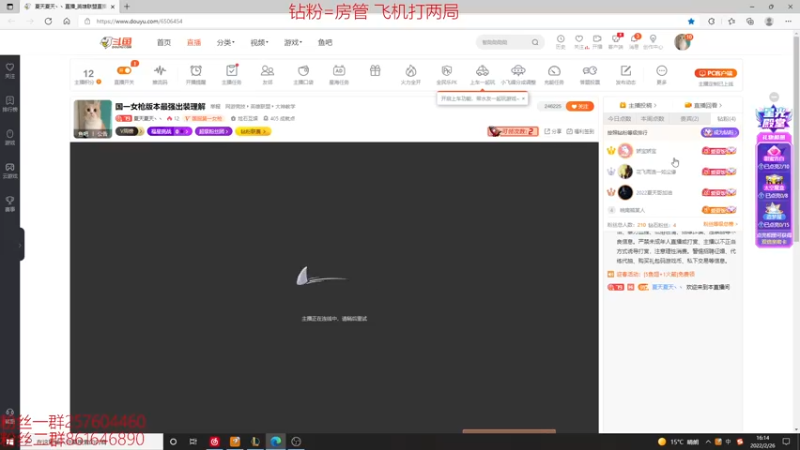Open the 星光殿堂 banner
The height and width of the screenshot is (450, 800).
point(774,119)
